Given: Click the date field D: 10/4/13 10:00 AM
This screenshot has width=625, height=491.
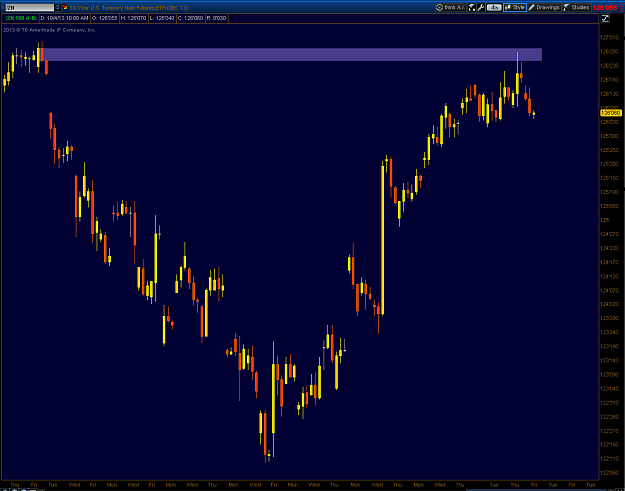Looking at the screenshot, I should coord(67,18).
